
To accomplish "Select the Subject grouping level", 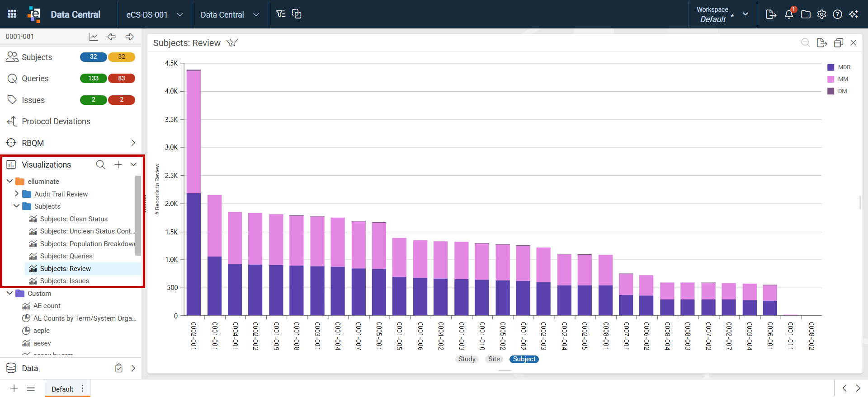I will click(524, 359).
